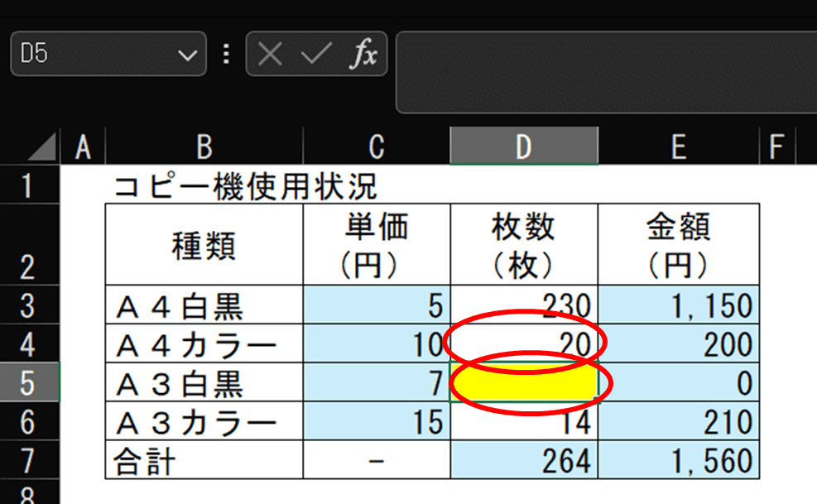Viewport: 817px width, 504px height.
Task: Click the amount cell 200
Action: (x=679, y=343)
